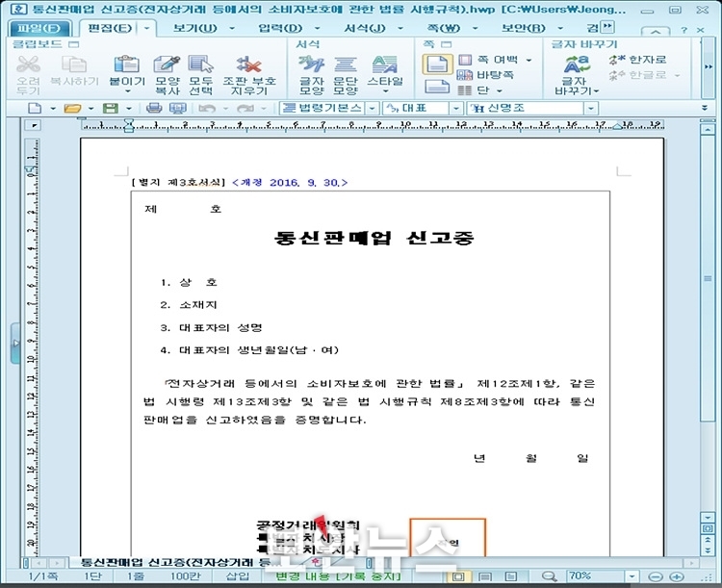Click the Redo arrow icon

245,108
